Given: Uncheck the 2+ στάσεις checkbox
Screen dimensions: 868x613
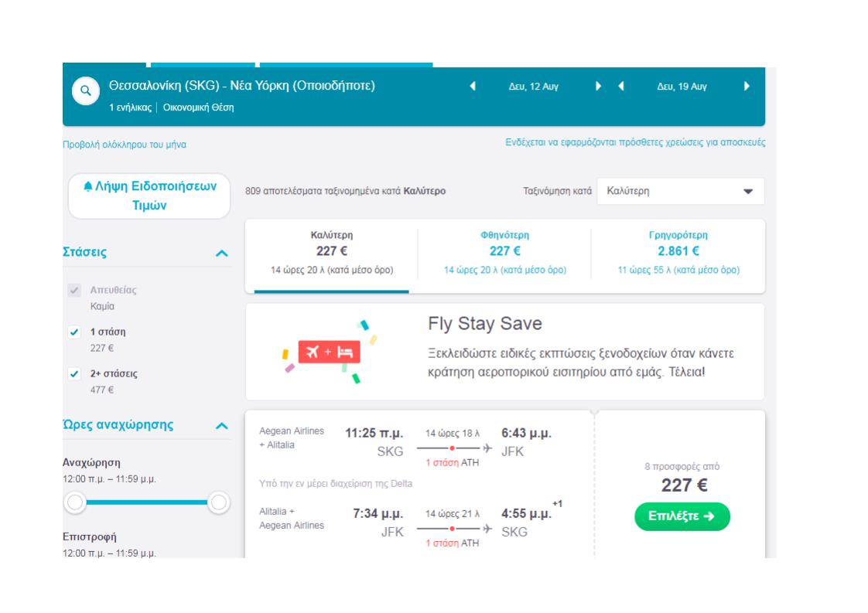Looking at the screenshot, I should [x=74, y=373].
